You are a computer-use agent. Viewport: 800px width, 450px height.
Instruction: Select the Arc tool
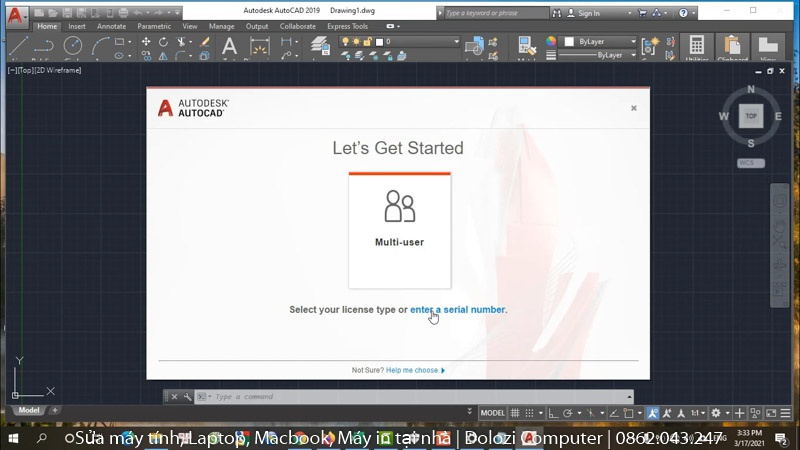tap(100, 46)
